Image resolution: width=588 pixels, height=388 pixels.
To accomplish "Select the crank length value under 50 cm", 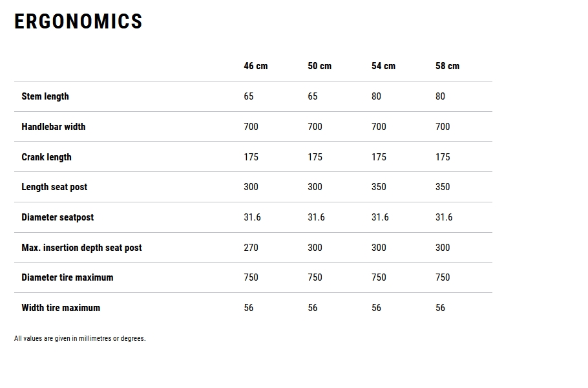I will (x=315, y=157).
